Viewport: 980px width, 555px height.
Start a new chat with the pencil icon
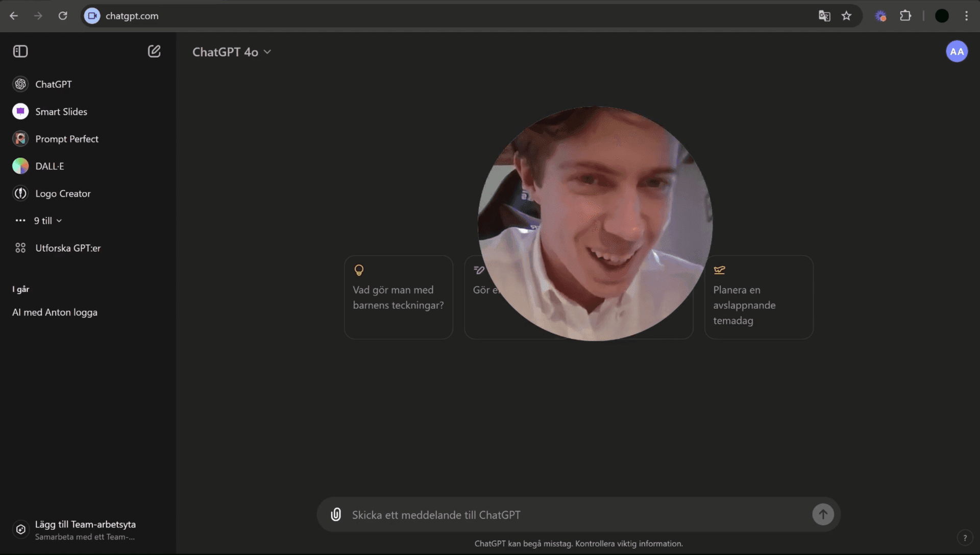154,51
